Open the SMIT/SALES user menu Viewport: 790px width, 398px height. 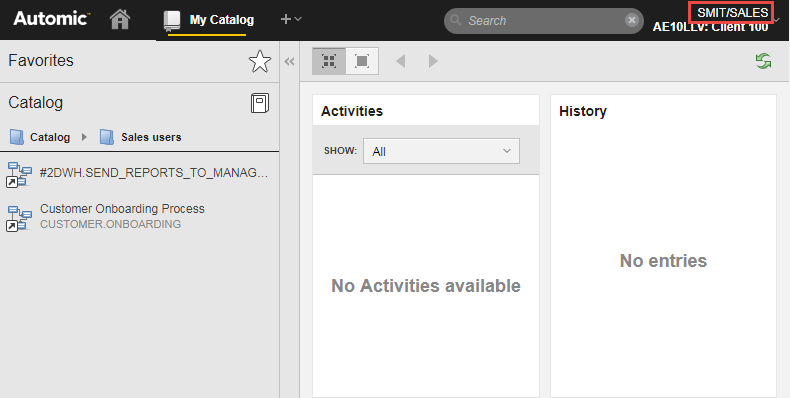pos(733,13)
